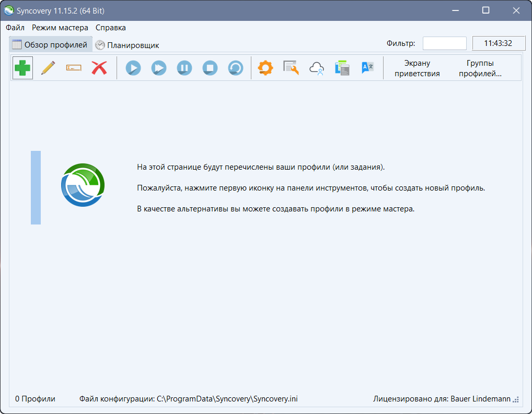532x414 pixels.
Task: Switch to "Планировщик" tab
Action: pos(127,45)
